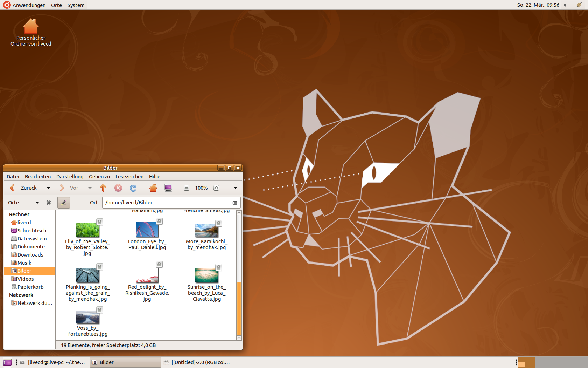Select the Voss_by_fortuneblues thumbnail

[88, 318]
